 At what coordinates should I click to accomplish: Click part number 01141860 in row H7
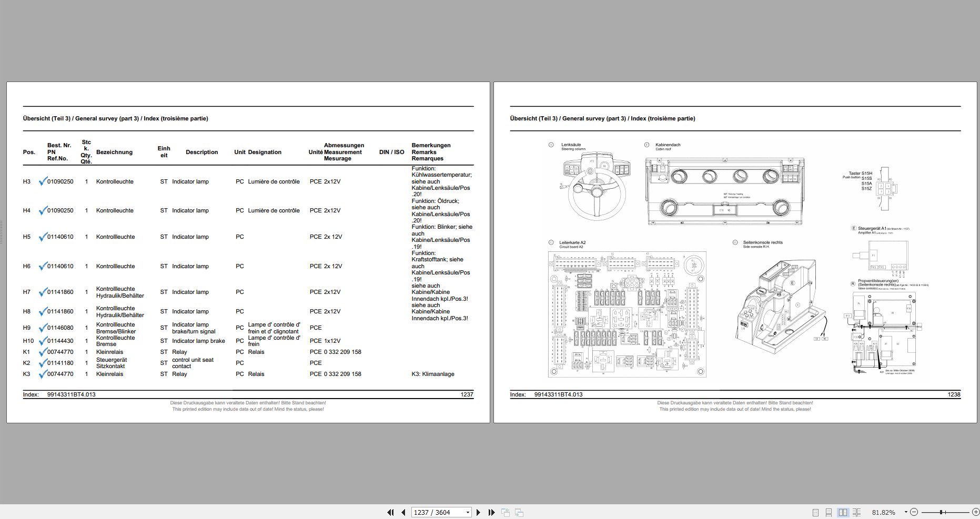(60, 292)
